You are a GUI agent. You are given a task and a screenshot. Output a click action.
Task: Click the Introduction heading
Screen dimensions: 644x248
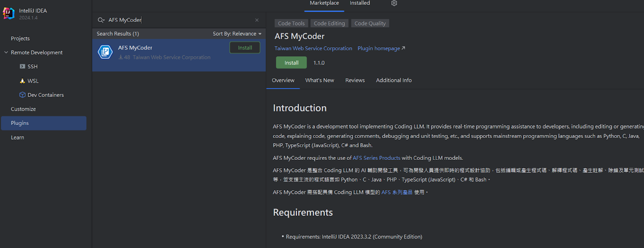(x=300, y=108)
